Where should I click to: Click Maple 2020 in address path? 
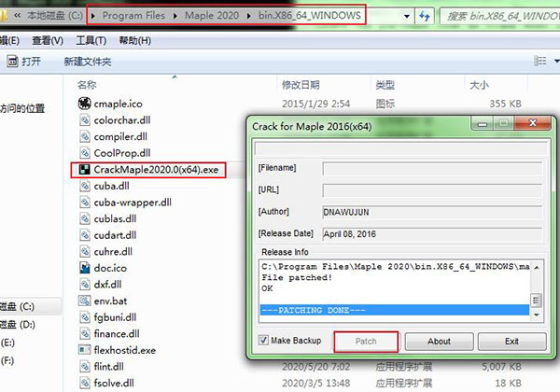click(212, 16)
